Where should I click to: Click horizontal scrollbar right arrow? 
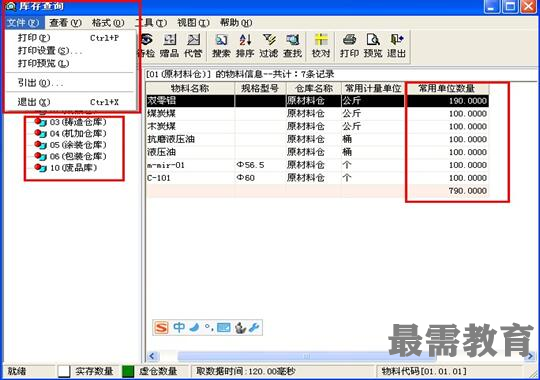click(531, 356)
